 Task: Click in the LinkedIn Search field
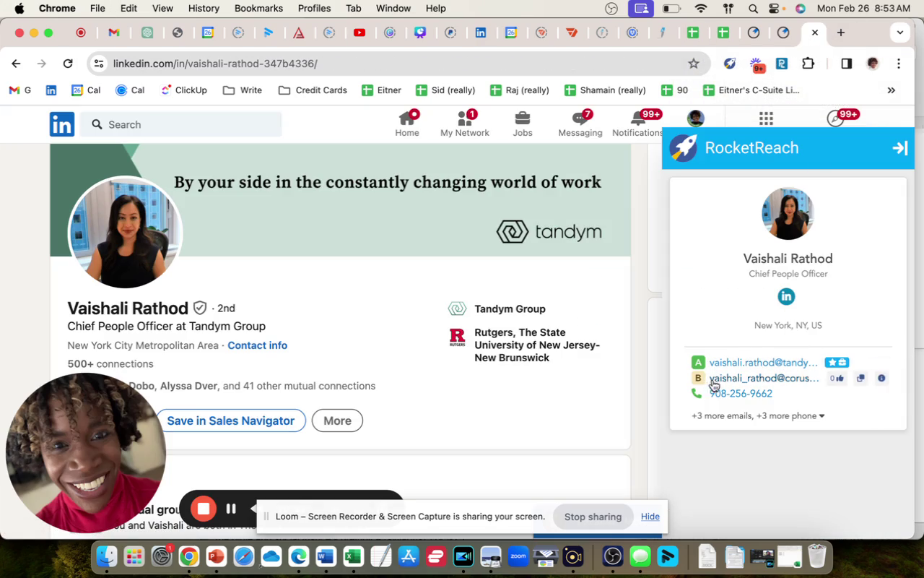tap(180, 124)
